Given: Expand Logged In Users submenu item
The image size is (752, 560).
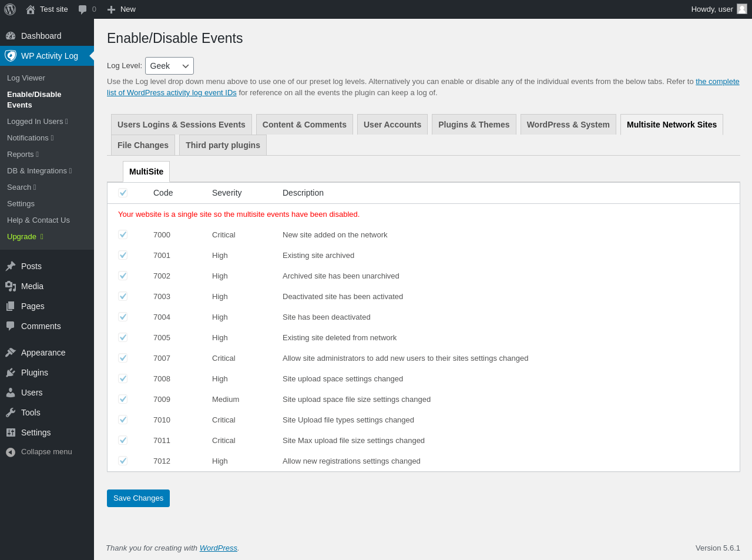Looking at the screenshot, I should click(38, 122).
